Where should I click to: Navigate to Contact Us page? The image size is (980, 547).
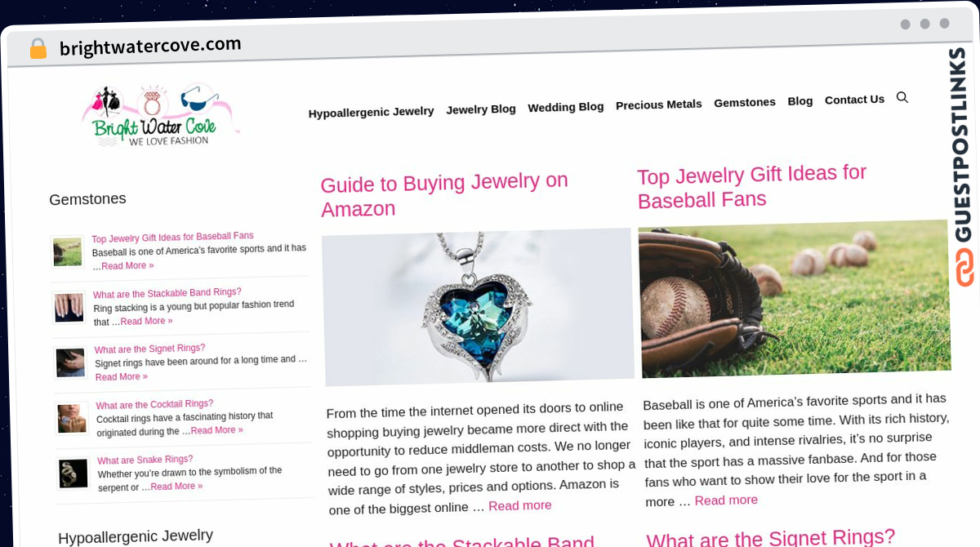click(x=854, y=100)
